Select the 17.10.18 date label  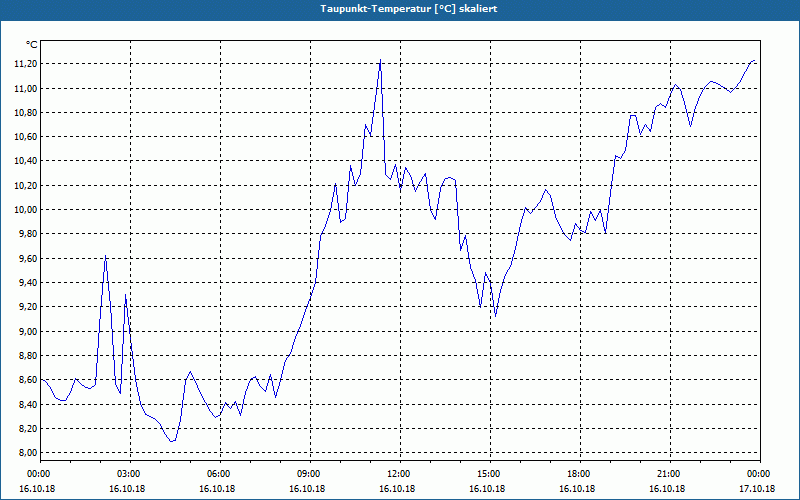pos(757,489)
